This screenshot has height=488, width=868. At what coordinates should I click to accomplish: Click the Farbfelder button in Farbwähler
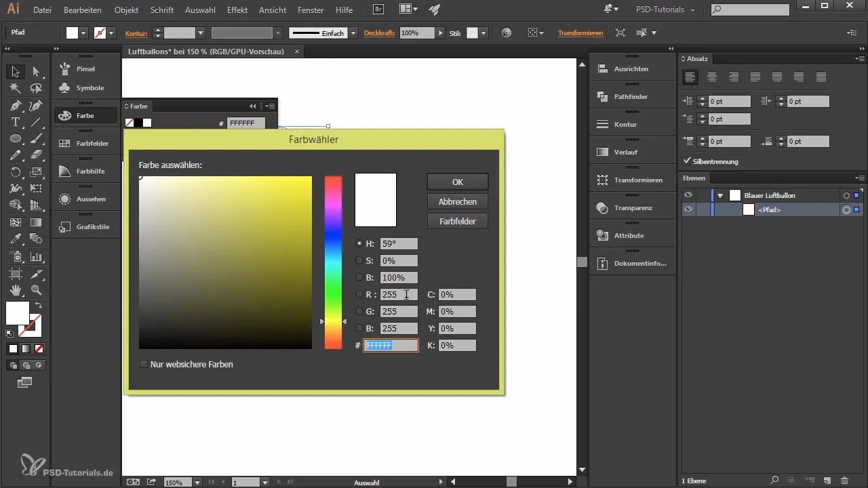(x=458, y=221)
